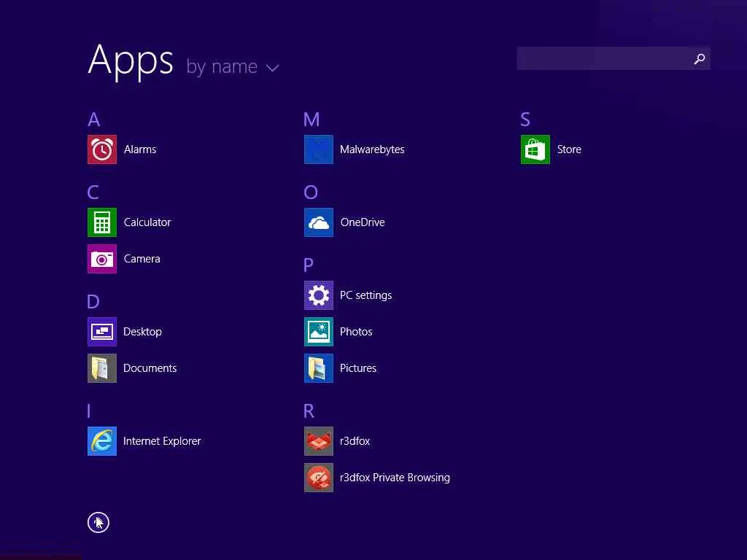Viewport: 747px width, 560px height.
Task: Select the letter C group header
Action: (93, 192)
